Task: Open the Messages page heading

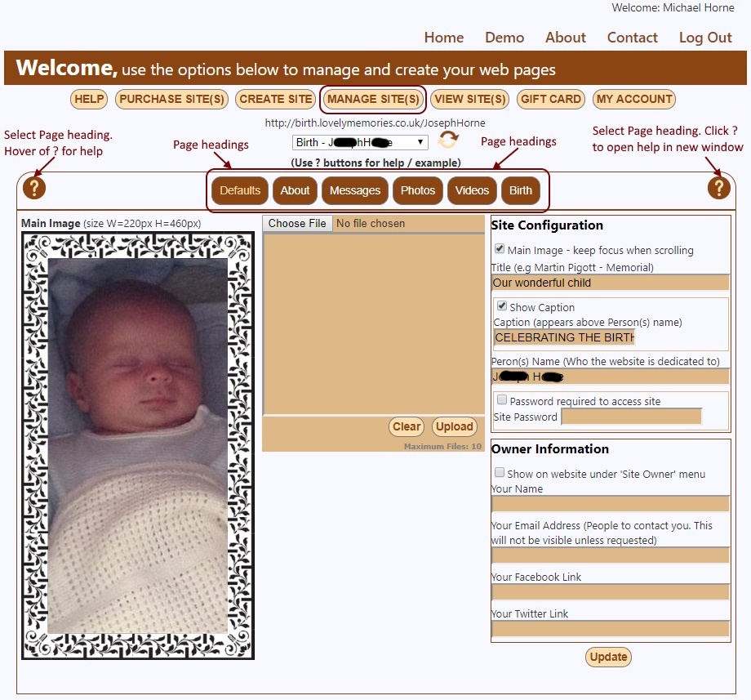Action: [x=354, y=190]
